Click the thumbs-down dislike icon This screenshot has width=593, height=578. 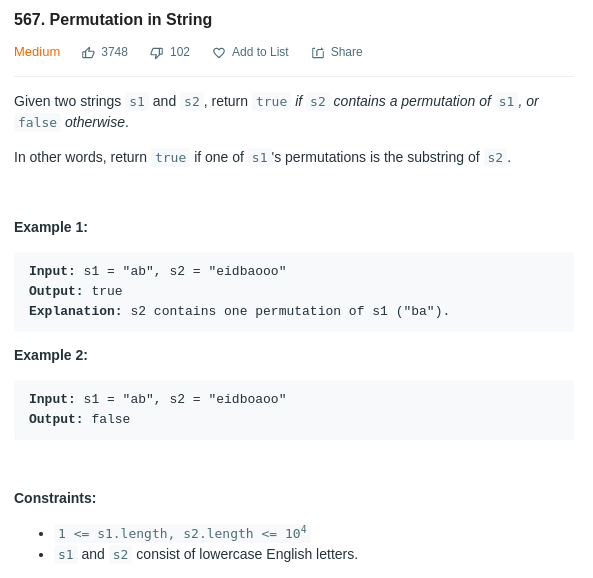pos(157,53)
